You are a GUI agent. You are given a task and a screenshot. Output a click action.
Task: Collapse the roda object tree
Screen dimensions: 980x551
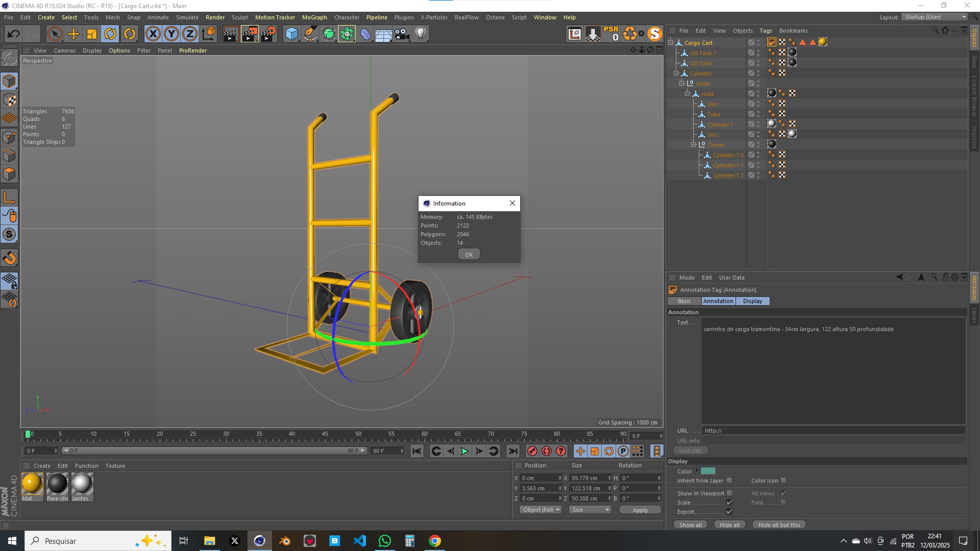click(x=688, y=94)
